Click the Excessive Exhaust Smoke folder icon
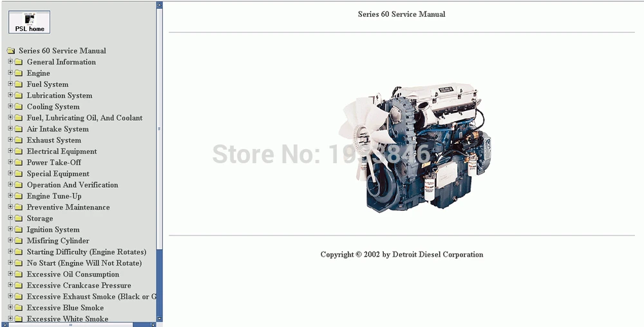This screenshot has height=327, width=644. [19, 296]
